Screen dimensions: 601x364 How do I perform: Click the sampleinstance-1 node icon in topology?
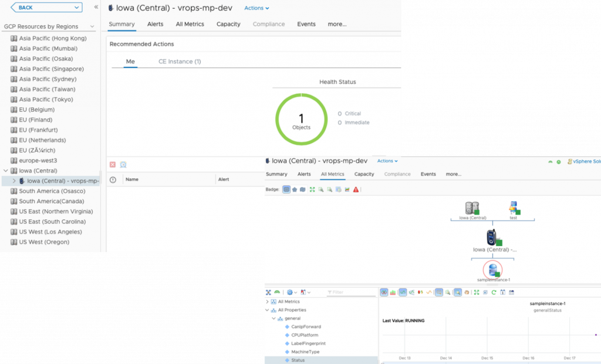(x=492, y=270)
